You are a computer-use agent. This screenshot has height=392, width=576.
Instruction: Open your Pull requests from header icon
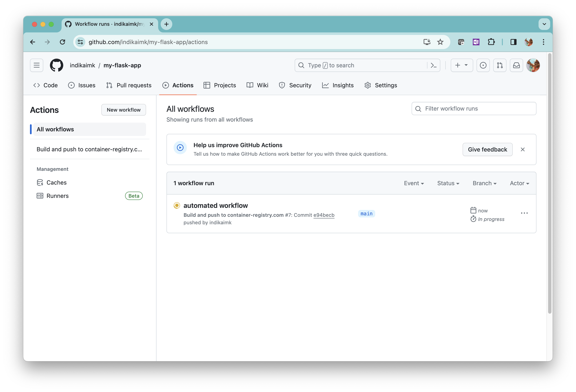pos(500,65)
